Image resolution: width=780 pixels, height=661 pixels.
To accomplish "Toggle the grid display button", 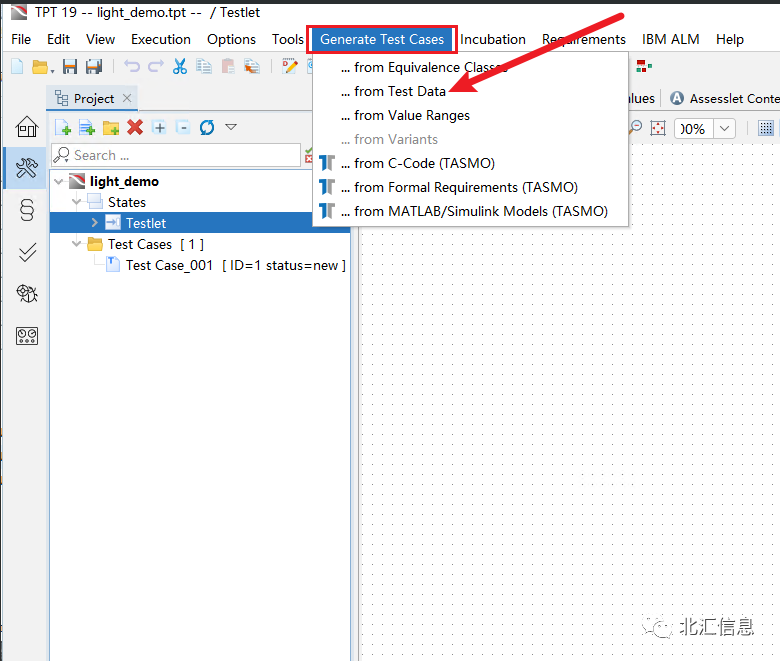I will [x=766, y=128].
